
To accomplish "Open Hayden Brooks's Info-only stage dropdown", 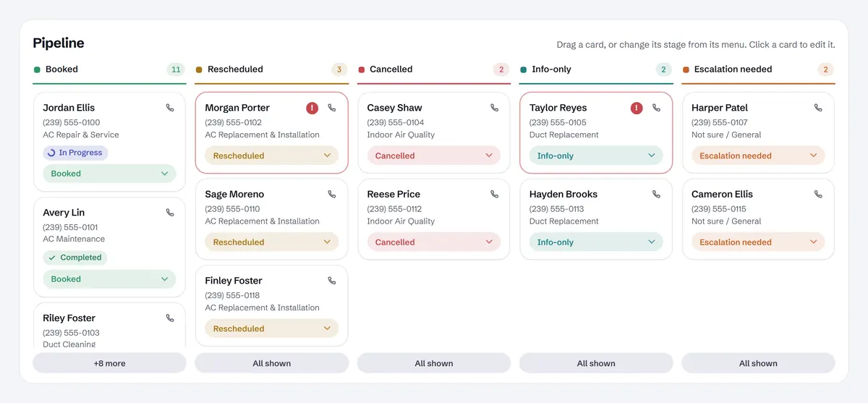I will (596, 242).
